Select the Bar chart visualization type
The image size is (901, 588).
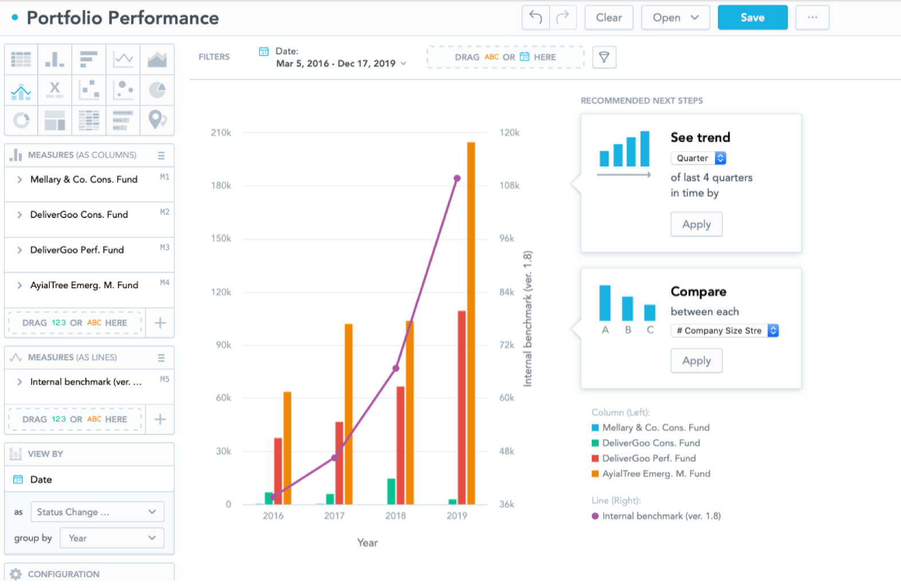(89, 59)
